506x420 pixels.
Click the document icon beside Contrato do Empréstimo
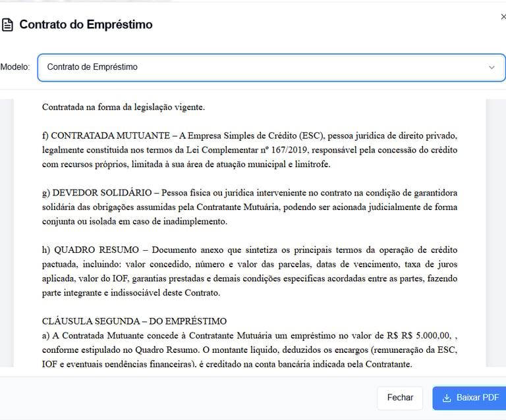[7, 25]
